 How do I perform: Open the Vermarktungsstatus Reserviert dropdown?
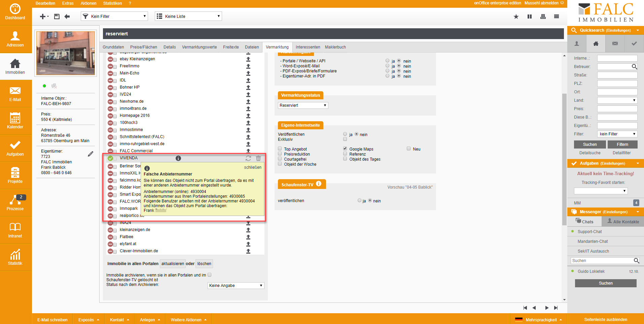(x=303, y=105)
